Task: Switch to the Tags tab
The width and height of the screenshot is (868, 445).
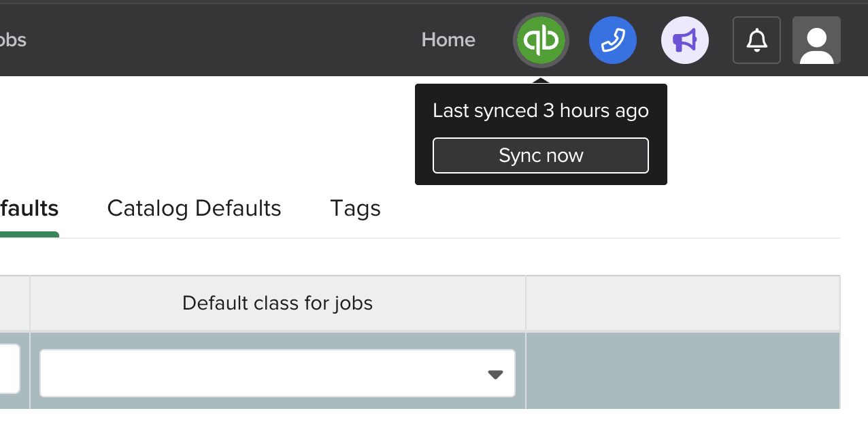Action: tap(355, 208)
